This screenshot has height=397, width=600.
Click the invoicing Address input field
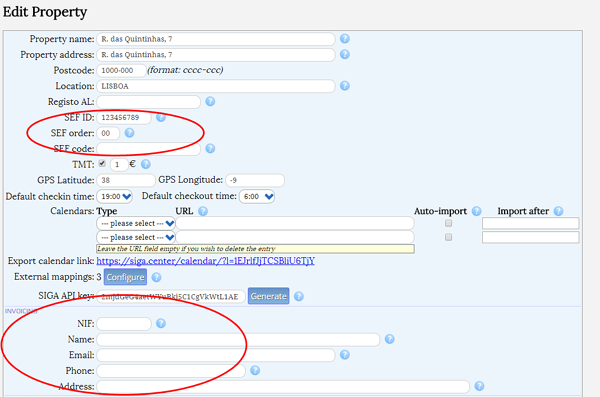pyautogui.click(x=283, y=387)
